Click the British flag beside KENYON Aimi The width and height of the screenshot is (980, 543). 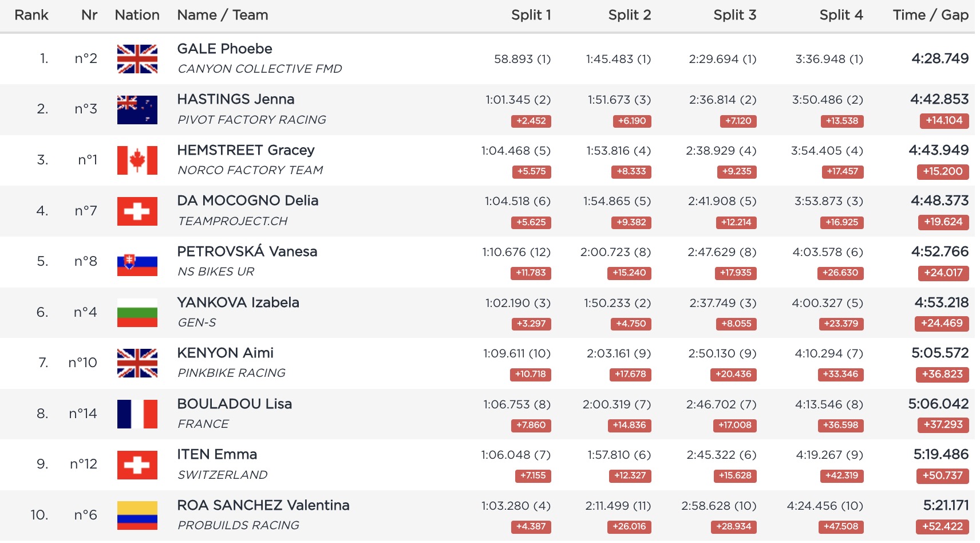pos(137,363)
